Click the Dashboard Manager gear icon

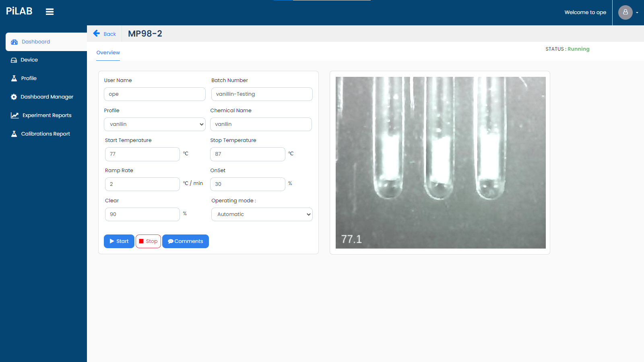tap(14, 97)
